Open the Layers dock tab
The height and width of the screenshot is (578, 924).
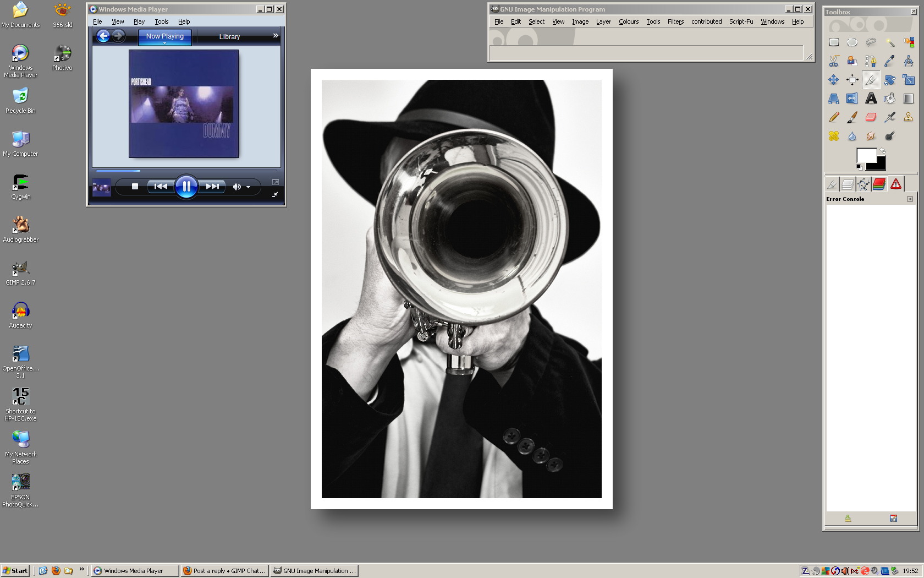[x=848, y=184]
